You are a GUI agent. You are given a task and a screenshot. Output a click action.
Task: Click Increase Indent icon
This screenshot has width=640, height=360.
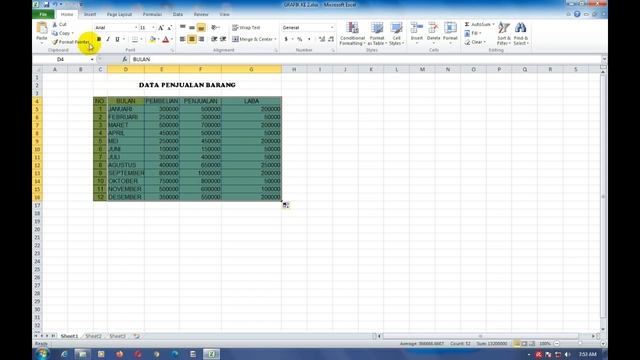[x=223, y=39]
